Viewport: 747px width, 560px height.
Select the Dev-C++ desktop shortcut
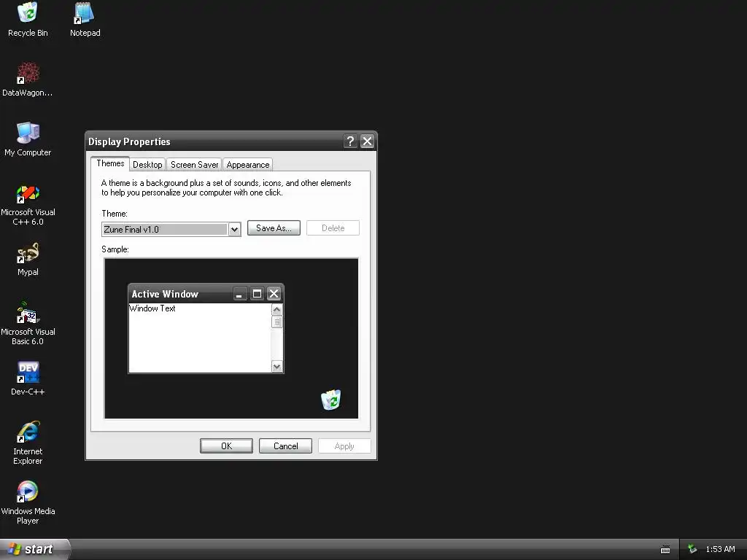click(28, 378)
